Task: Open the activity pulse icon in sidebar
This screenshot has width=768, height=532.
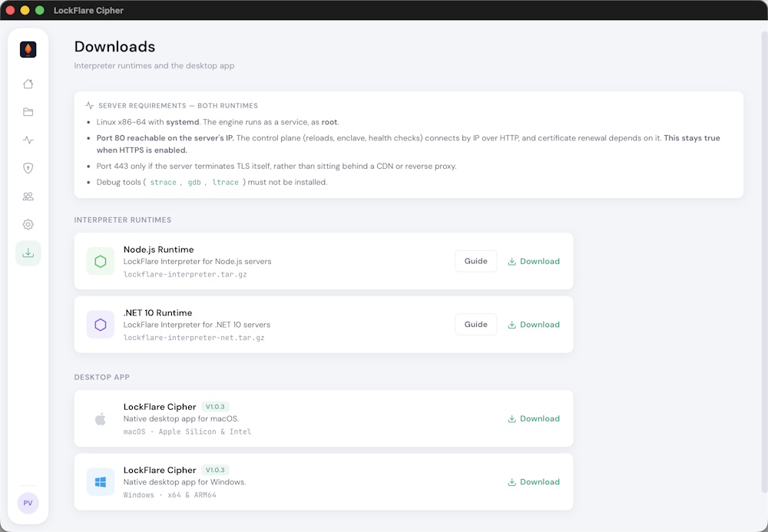Action: pos(28,140)
